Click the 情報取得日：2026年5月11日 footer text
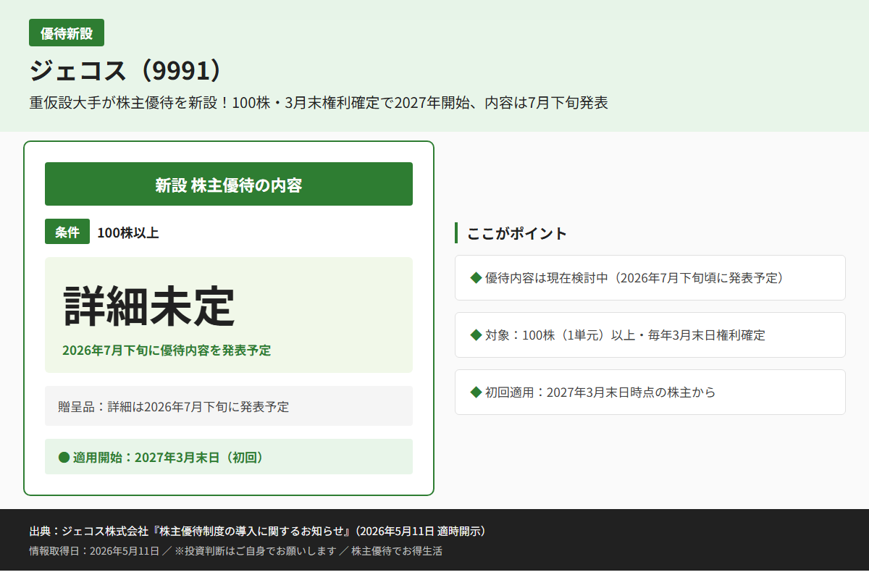The image size is (869, 588). pos(235,551)
